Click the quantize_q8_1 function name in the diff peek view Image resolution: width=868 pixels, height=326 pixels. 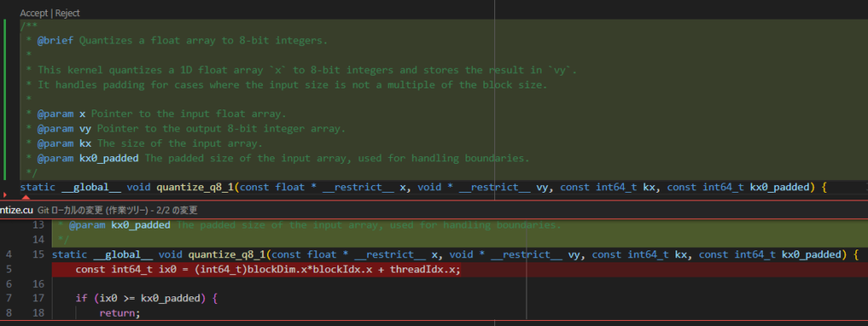[227, 255]
